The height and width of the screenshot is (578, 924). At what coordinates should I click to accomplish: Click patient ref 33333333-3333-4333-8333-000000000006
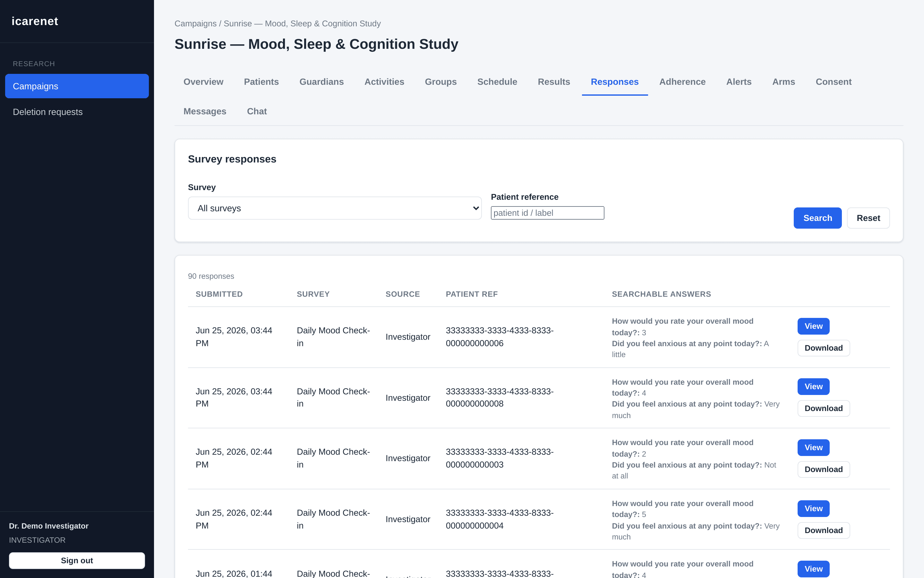click(x=500, y=337)
